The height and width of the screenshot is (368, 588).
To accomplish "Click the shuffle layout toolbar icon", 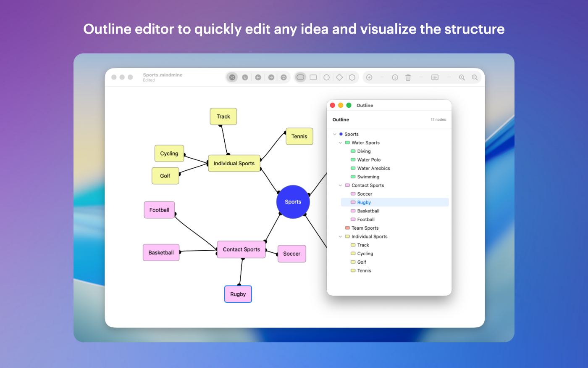I will coord(232,77).
